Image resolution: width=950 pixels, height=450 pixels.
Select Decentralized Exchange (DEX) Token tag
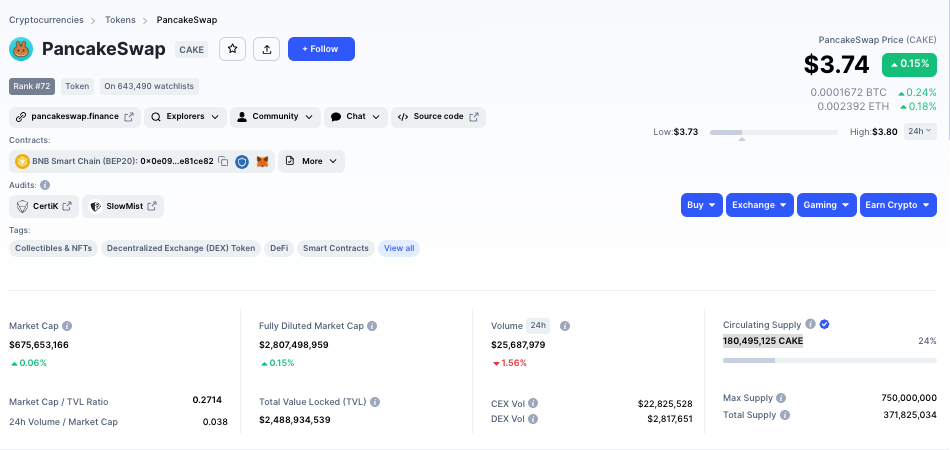[181, 248]
